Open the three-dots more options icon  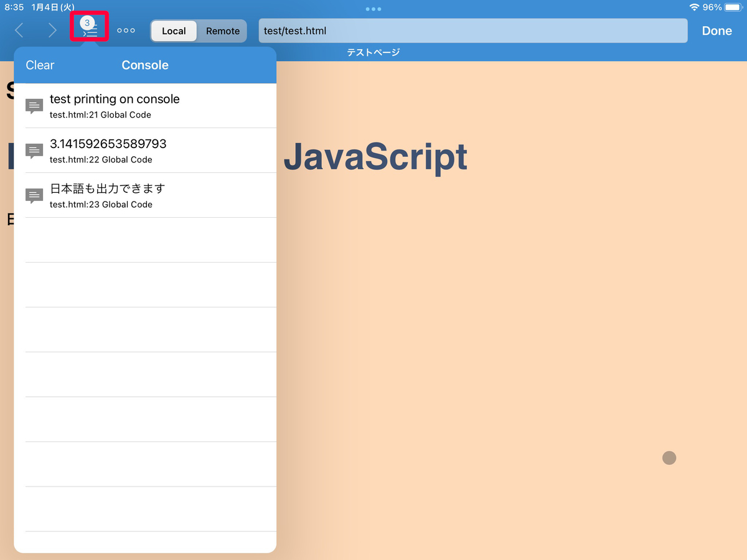click(126, 30)
